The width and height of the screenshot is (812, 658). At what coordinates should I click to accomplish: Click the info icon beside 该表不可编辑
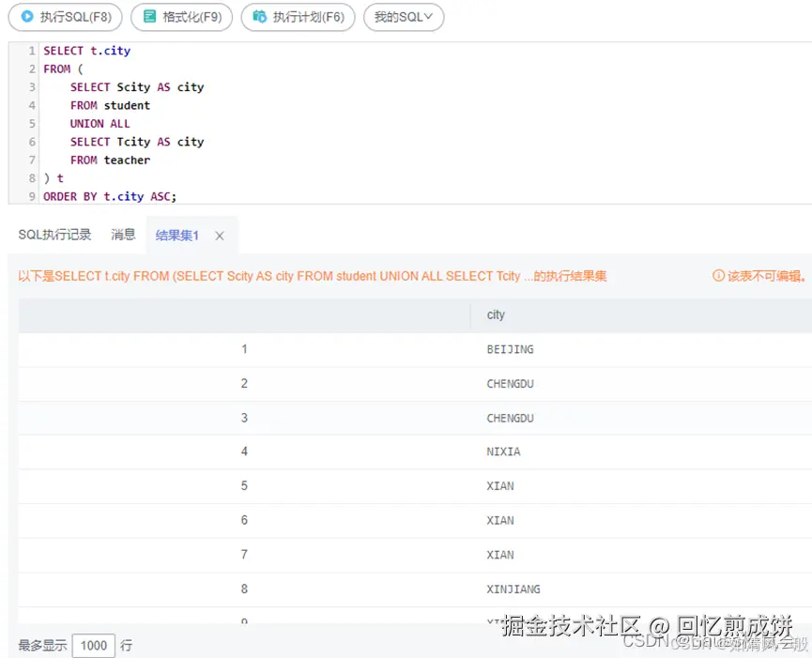[x=718, y=276]
